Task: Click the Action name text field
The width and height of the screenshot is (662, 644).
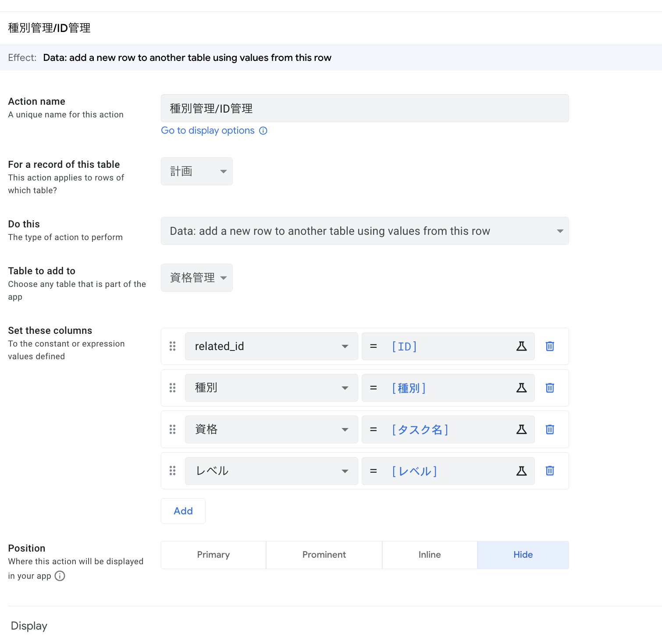Action: tap(364, 108)
